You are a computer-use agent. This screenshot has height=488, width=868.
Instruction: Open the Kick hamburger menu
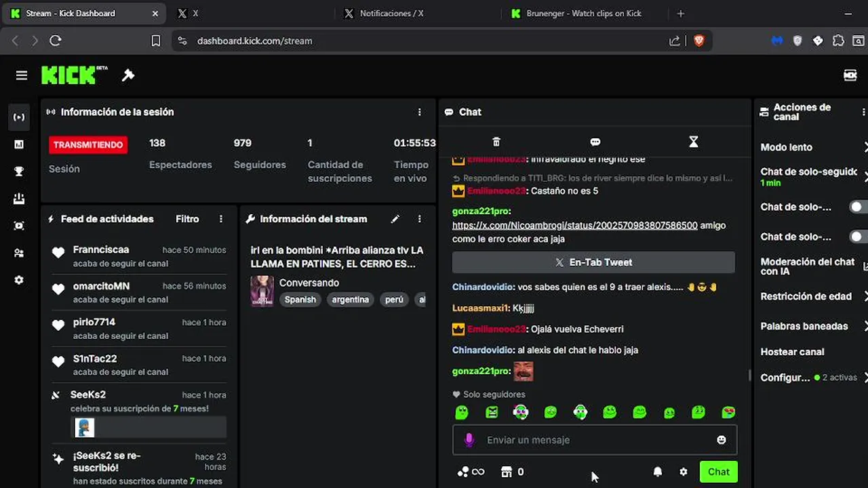pyautogui.click(x=22, y=75)
